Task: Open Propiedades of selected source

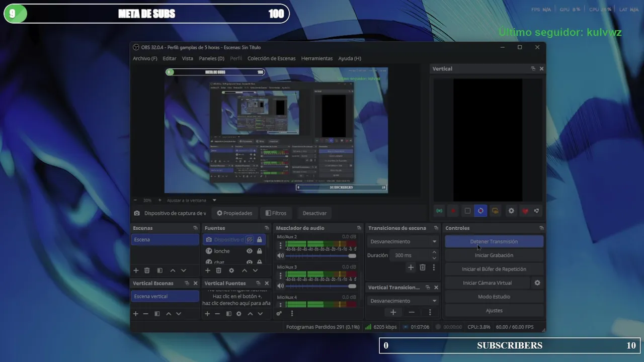Action: pos(234,213)
